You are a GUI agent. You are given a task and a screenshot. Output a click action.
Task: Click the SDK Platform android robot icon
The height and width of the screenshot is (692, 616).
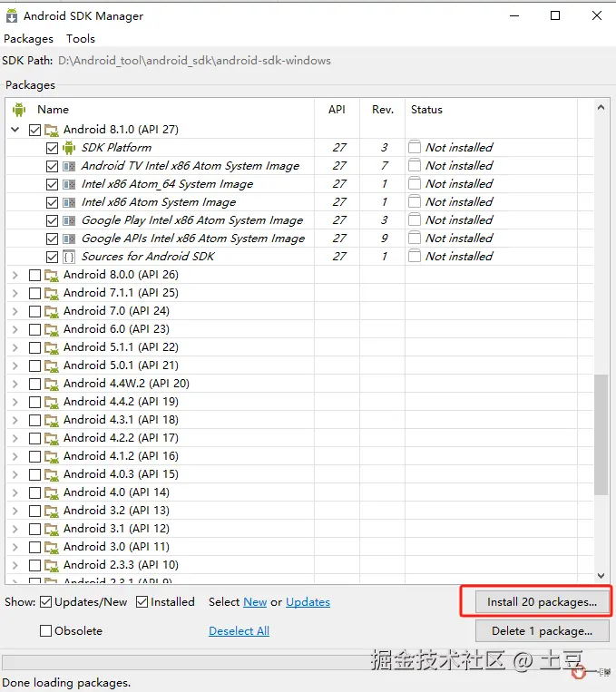coord(69,148)
